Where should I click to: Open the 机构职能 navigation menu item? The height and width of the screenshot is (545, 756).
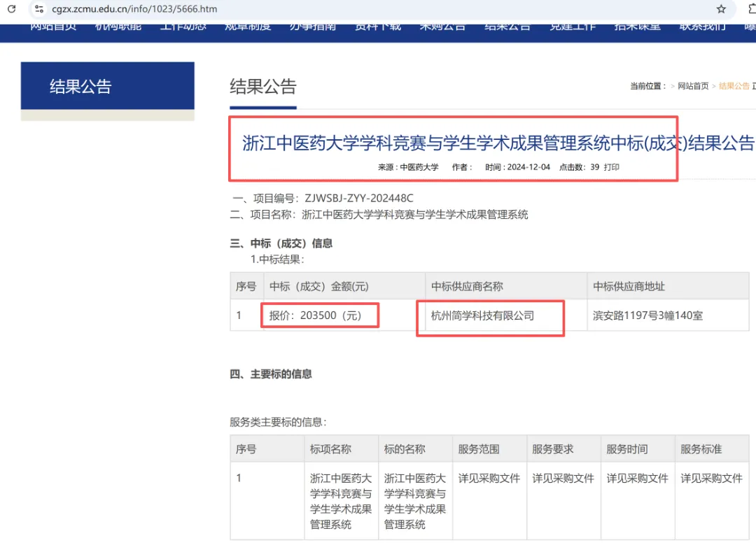pos(118,27)
